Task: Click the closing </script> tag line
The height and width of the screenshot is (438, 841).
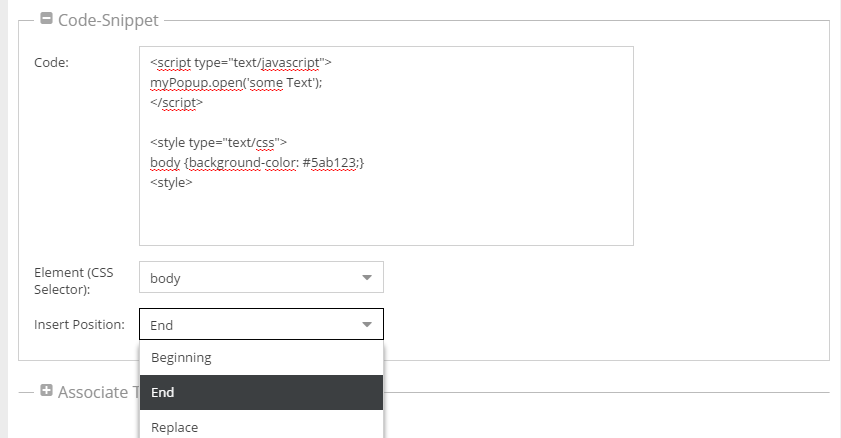Action: [x=177, y=102]
